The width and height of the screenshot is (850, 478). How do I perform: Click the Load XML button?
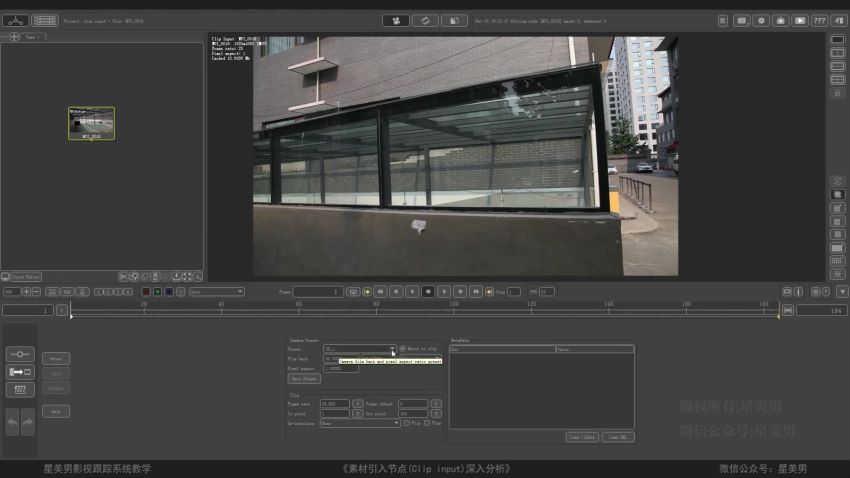pyautogui.click(x=617, y=437)
